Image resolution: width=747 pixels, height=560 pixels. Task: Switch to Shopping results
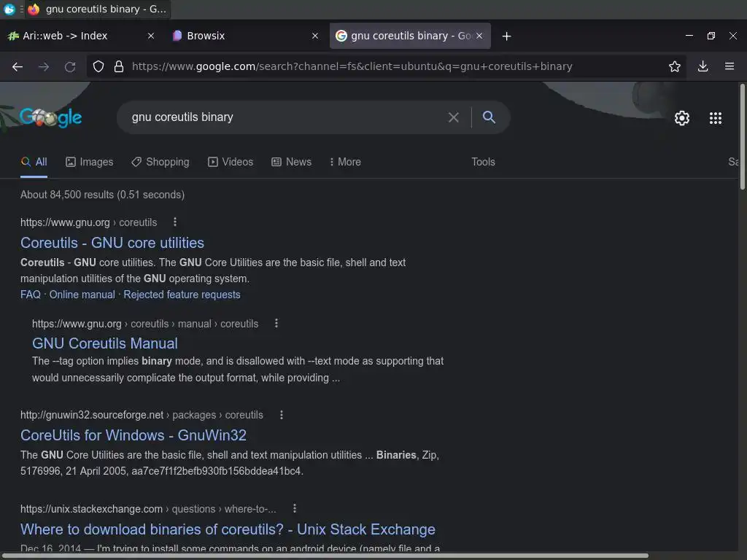(x=160, y=162)
